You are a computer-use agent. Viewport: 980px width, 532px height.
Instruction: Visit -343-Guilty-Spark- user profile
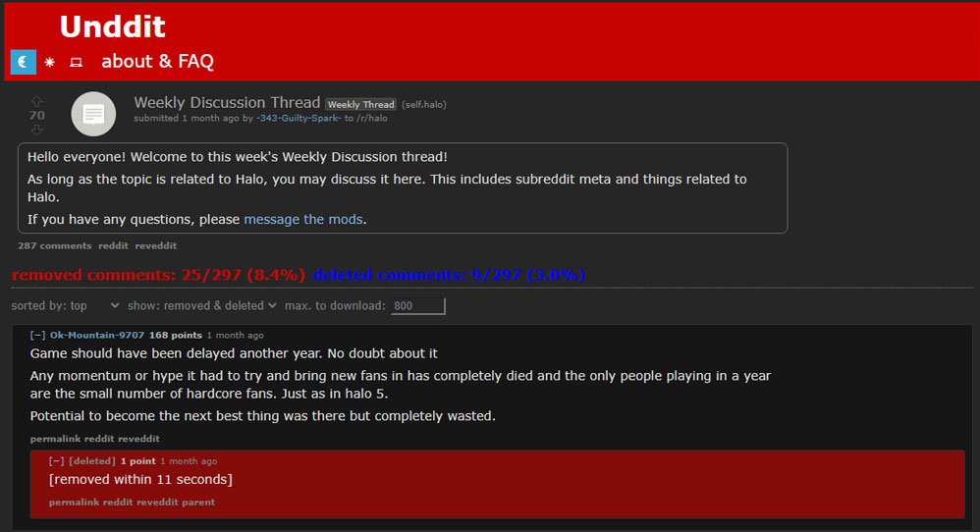click(x=299, y=118)
